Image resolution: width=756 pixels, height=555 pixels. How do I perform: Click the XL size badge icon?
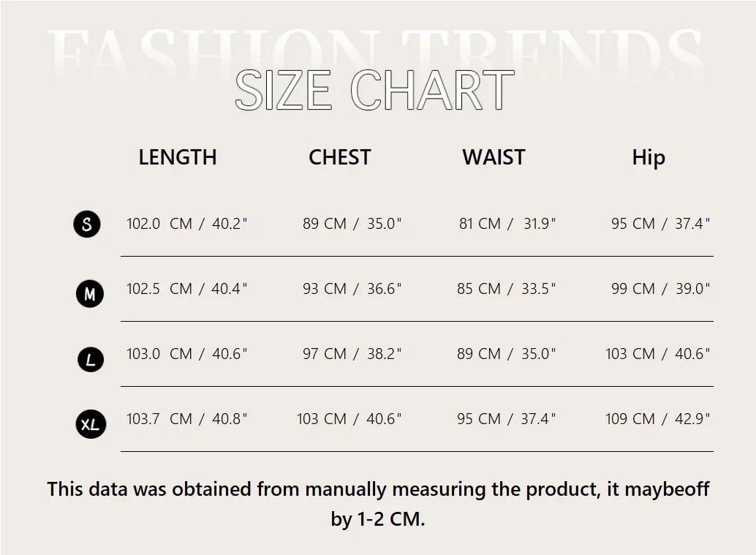click(91, 424)
